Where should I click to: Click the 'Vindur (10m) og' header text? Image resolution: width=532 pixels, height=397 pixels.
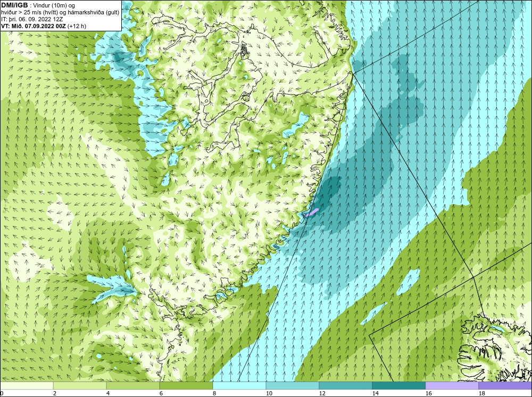(55, 6)
